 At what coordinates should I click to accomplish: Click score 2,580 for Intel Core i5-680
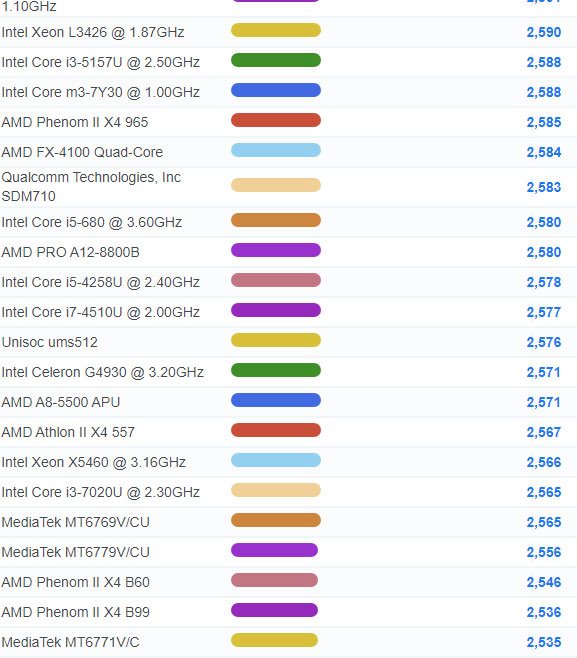pos(544,222)
